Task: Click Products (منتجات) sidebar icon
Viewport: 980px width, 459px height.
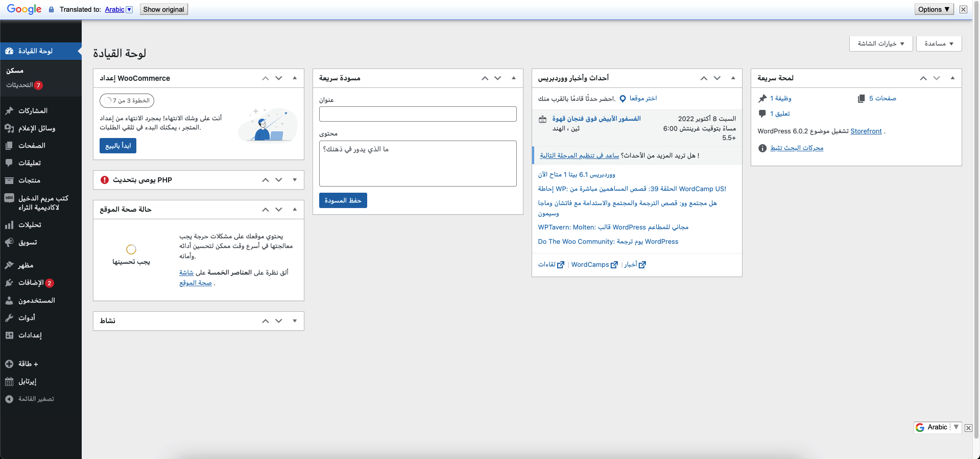Action: (x=9, y=180)
